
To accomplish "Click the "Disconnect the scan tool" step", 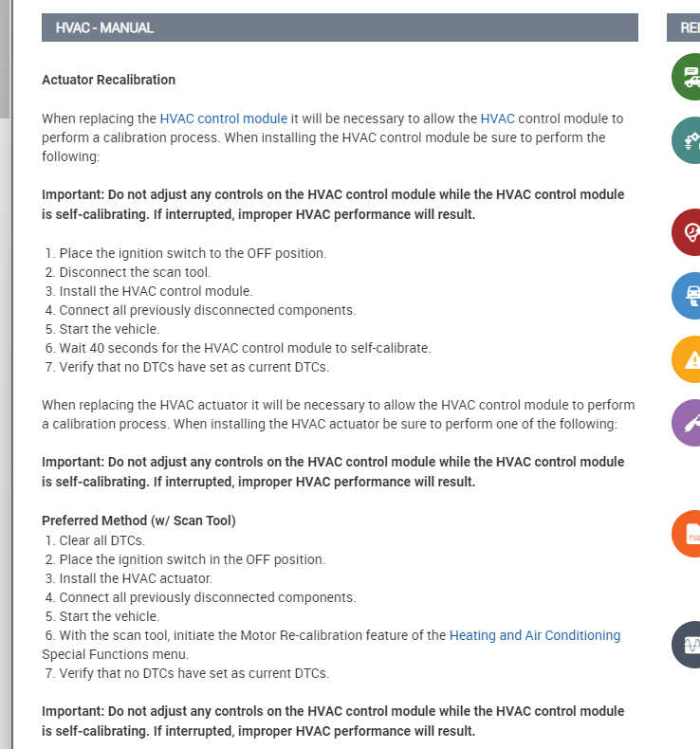I will point(135,272).
